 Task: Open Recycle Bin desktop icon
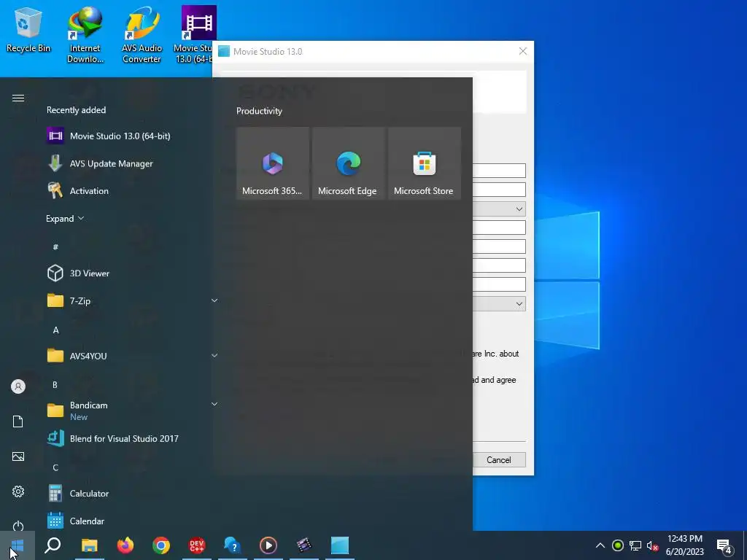click(x=28, y=30)
